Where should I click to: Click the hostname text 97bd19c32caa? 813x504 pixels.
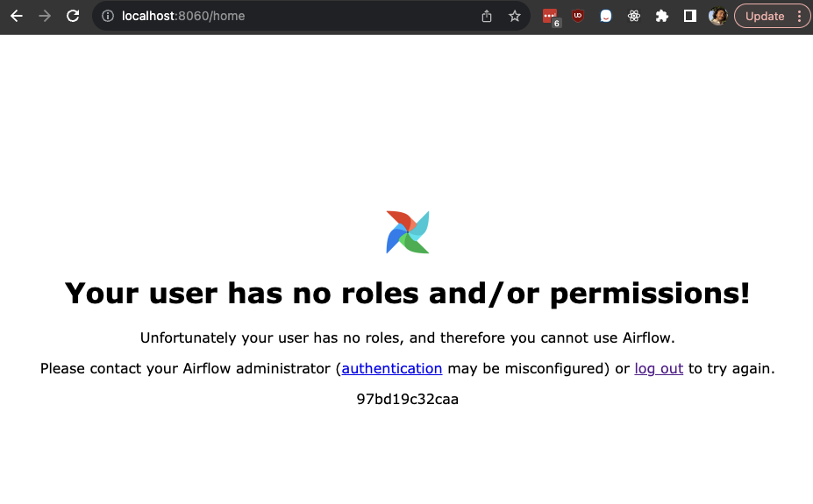407,399
